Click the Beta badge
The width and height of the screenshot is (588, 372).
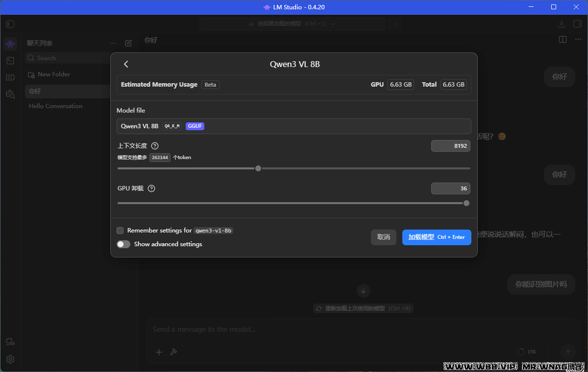pyautogui.click(x=210, y=85)
